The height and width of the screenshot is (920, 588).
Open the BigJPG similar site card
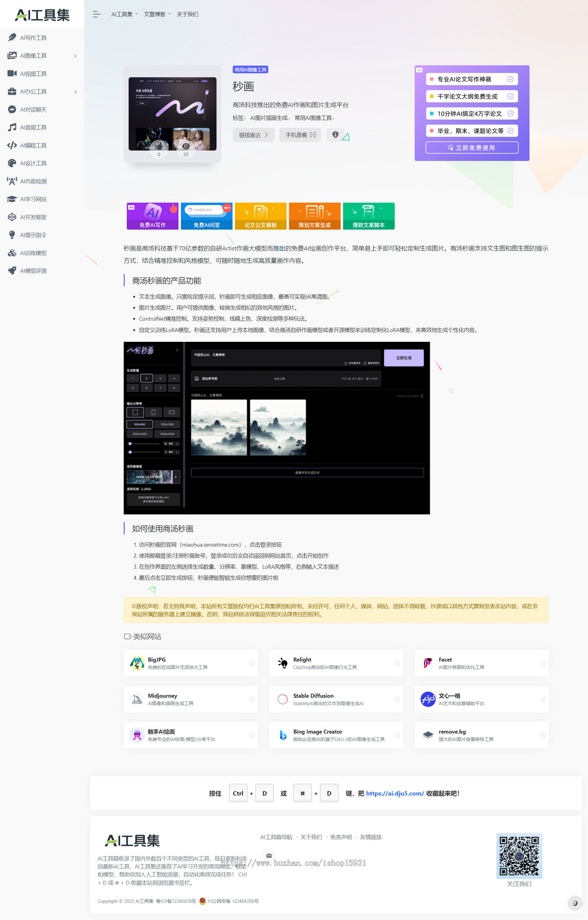[x=191, y=663]
